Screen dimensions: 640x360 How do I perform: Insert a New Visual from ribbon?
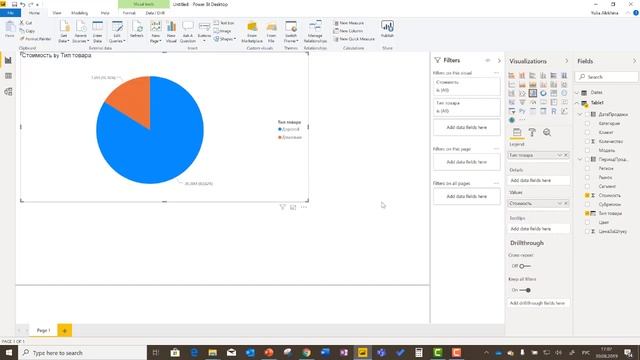coord(171,32)
